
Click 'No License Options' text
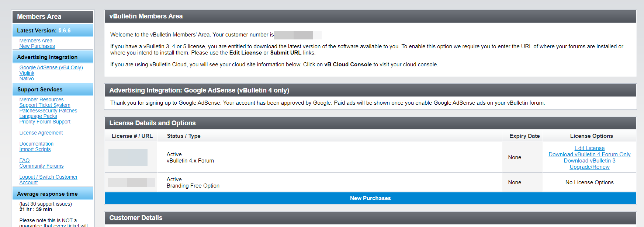point(589,182)
